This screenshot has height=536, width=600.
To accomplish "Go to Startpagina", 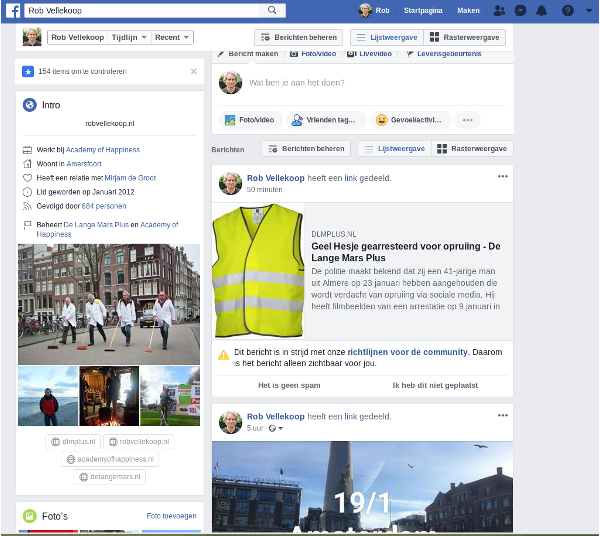I will click(x=423, y=10).
